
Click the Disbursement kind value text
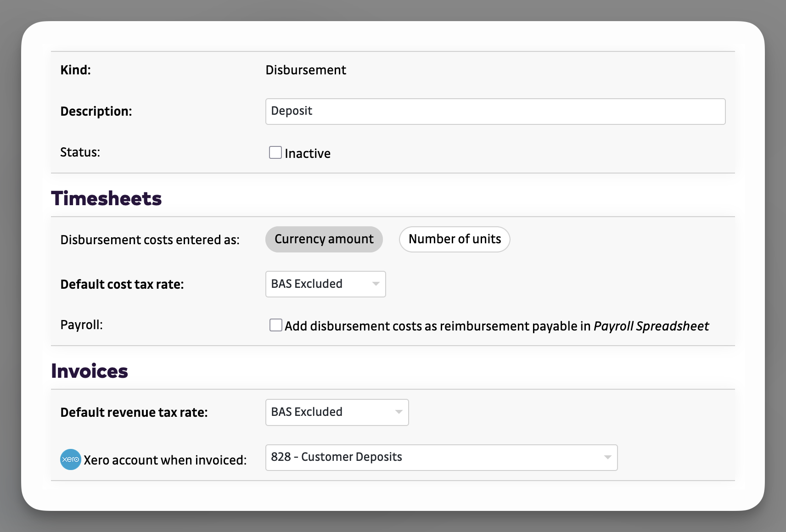[x=306, y=70]
